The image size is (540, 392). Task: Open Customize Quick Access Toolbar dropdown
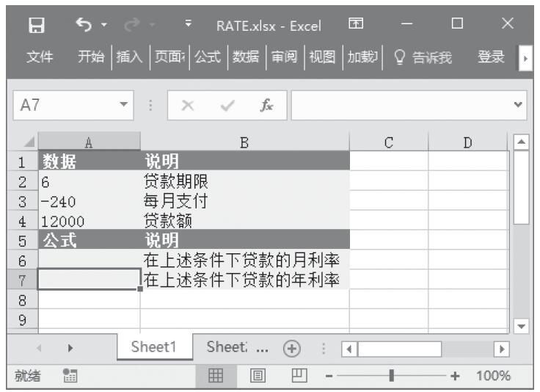189,25
